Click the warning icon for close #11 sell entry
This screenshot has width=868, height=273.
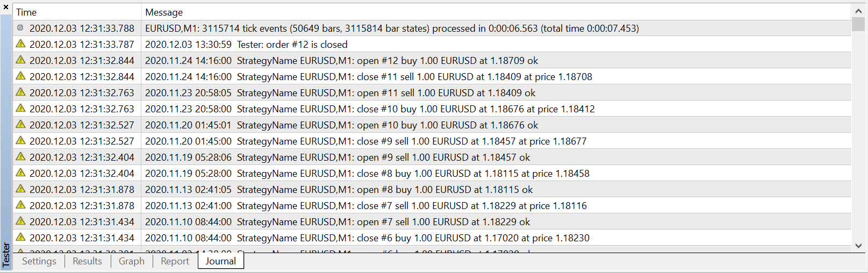[20, 76]
